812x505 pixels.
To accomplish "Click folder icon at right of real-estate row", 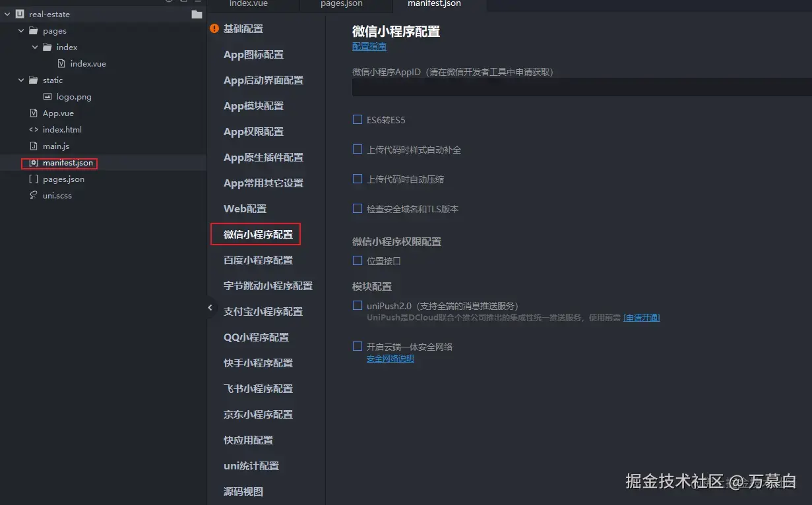I will click(x=197, y=14).
